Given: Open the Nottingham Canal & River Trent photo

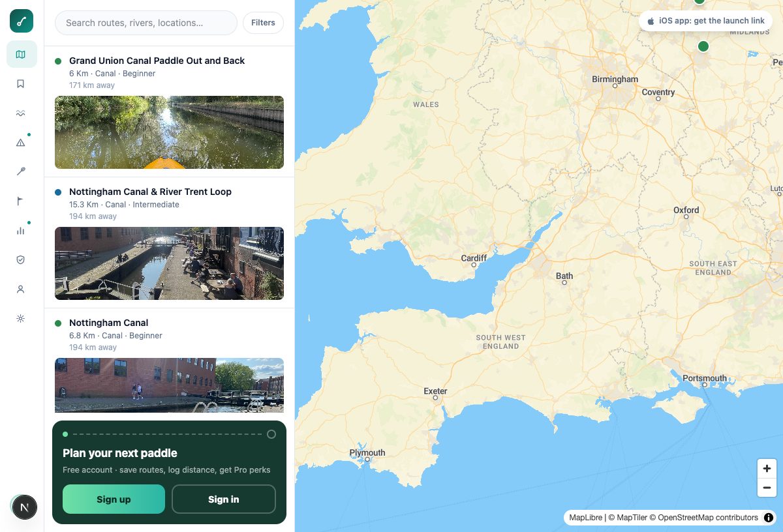Looking at the screenshot, I should [x=169, y=263].
